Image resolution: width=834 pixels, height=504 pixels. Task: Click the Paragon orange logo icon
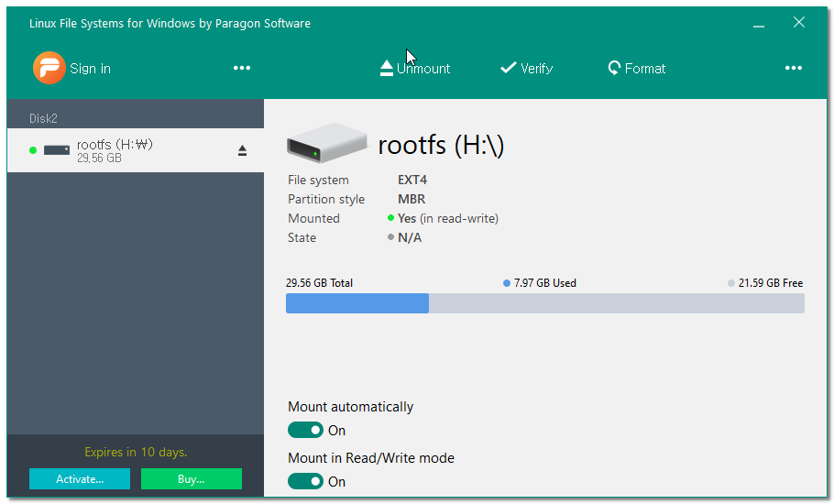pyautogui.click(x=49, y=68)
